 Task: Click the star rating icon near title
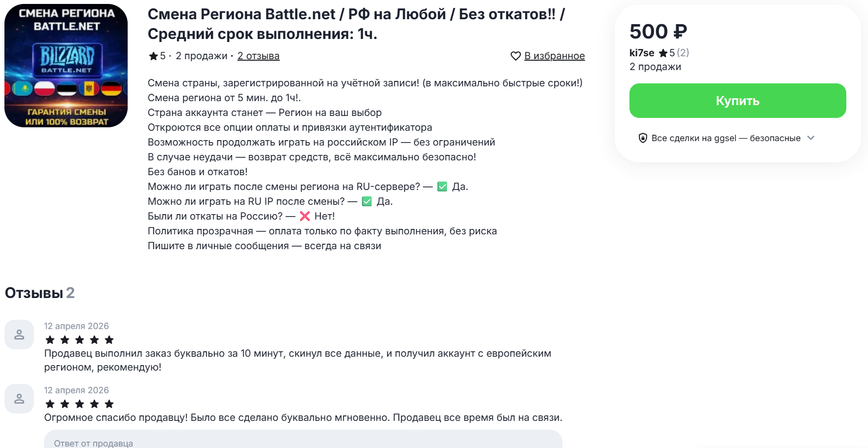click(153, 56)
